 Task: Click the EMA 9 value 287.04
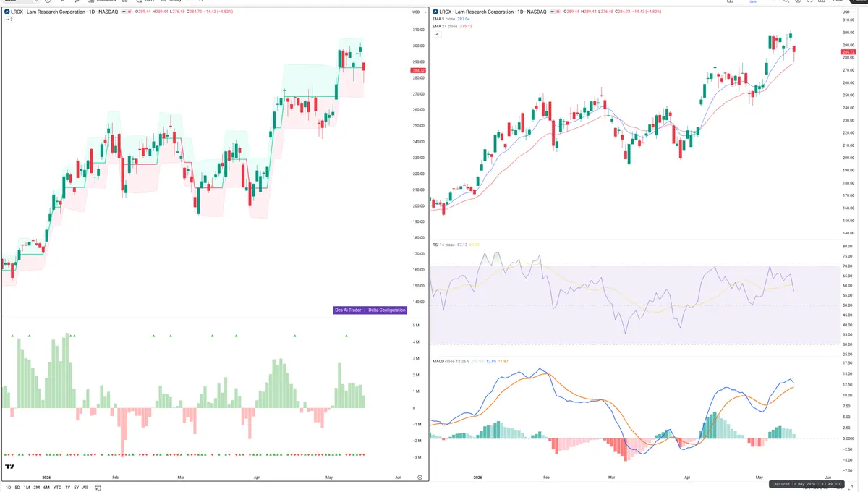pyautogui.click(x=464, y=19)
